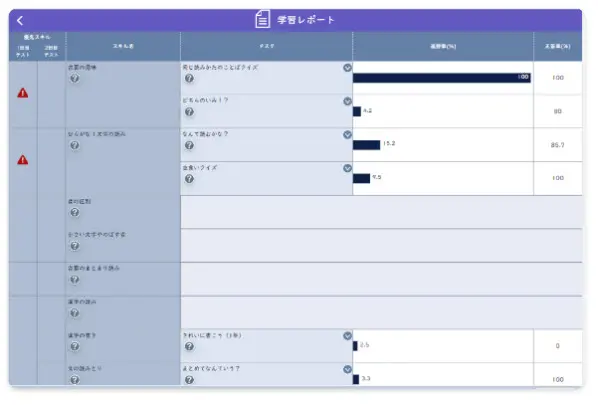The height and width of the screenshot is (405, 598).
Task: Click the なんて読むかな? task name
Action: [x=205, y=134]
